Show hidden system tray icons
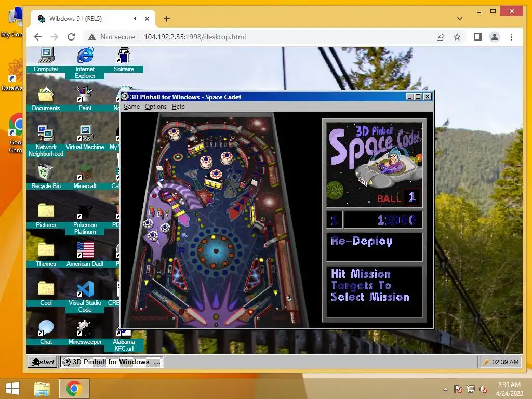This screenshot has width=532, height=399. [445, 389]
